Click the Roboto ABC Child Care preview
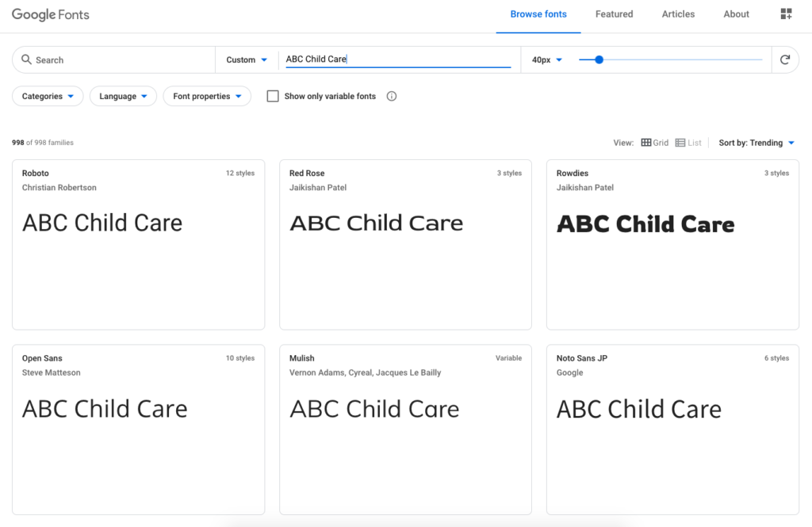The height and width of the screenshot is (527, 812). [102, 223]
